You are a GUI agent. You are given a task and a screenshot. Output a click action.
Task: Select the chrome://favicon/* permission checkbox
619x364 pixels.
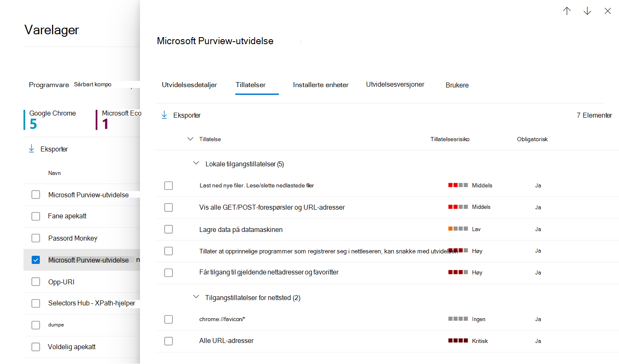tap(168, 319)
